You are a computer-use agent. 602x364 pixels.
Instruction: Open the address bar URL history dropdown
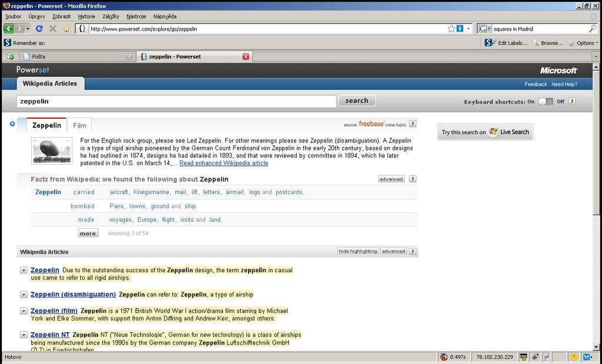(469, 29)
